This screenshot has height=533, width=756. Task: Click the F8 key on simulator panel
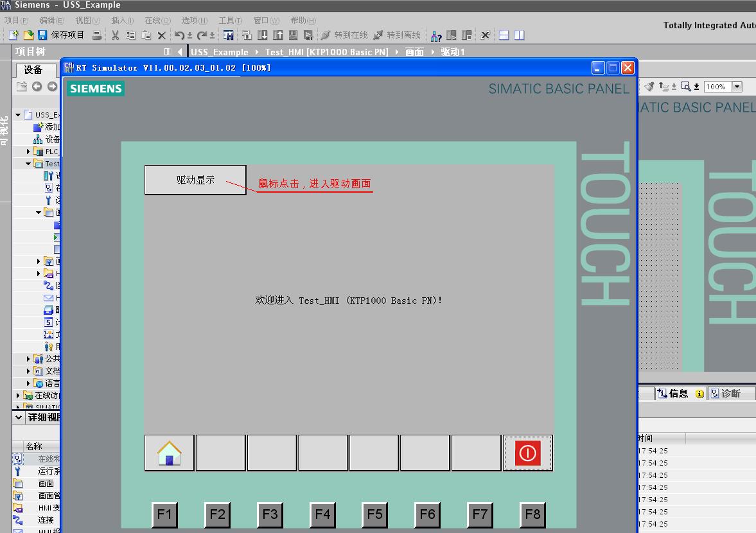pos(532,514)
